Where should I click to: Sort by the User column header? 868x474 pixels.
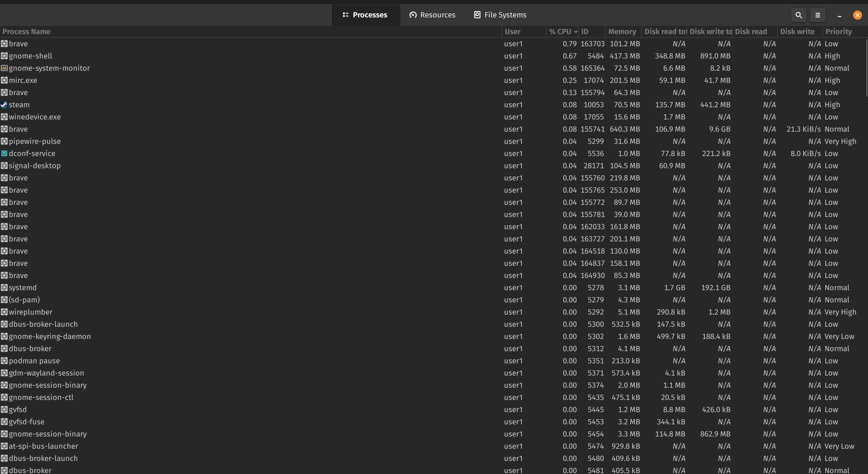coord(513,32)
